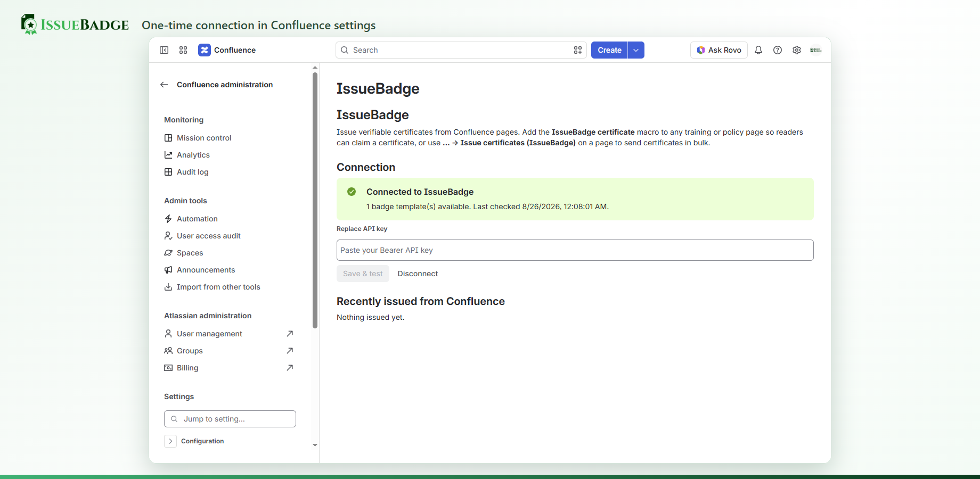980x479 pixels.
Task: Click the Automation lightning icon
Action: tap(168, 219)
